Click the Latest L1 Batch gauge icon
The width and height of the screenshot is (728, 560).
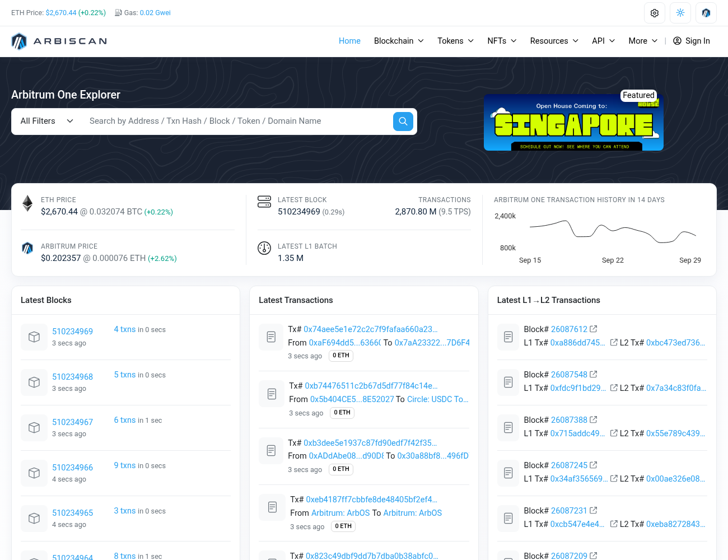click(264, 248)
